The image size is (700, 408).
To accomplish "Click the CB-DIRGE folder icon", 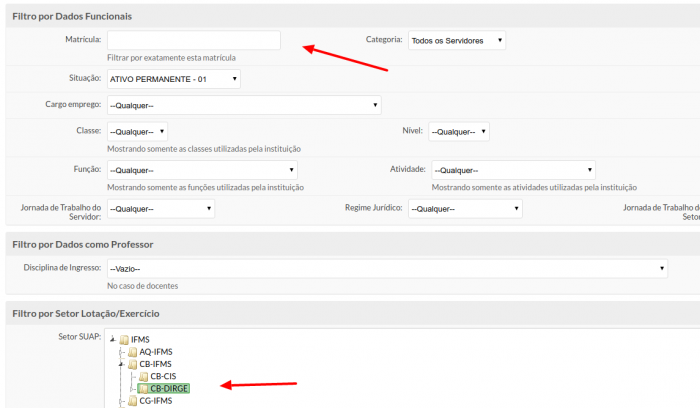I will point(142,388).
